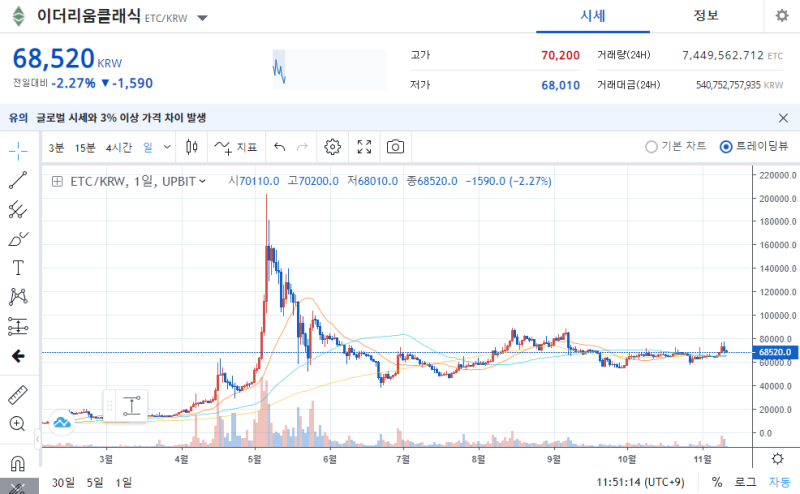Open the ETC/KRW market dropdown arrow

[203, 18]
